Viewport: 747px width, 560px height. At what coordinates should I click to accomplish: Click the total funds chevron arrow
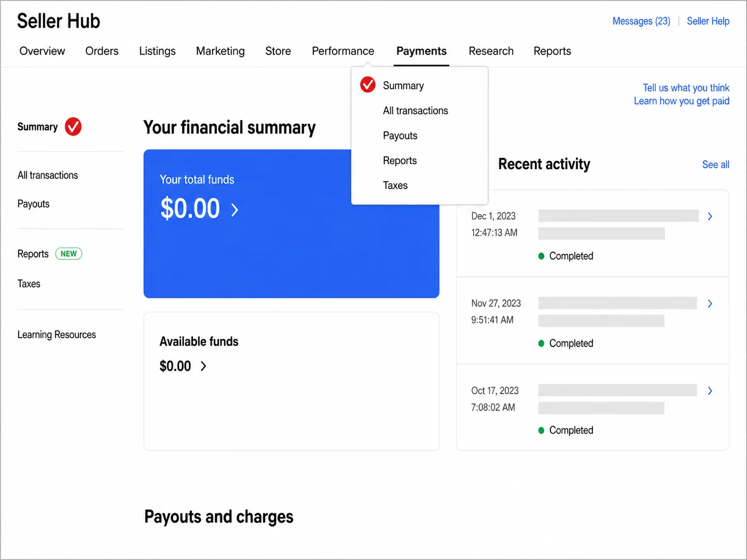(235, 209)
